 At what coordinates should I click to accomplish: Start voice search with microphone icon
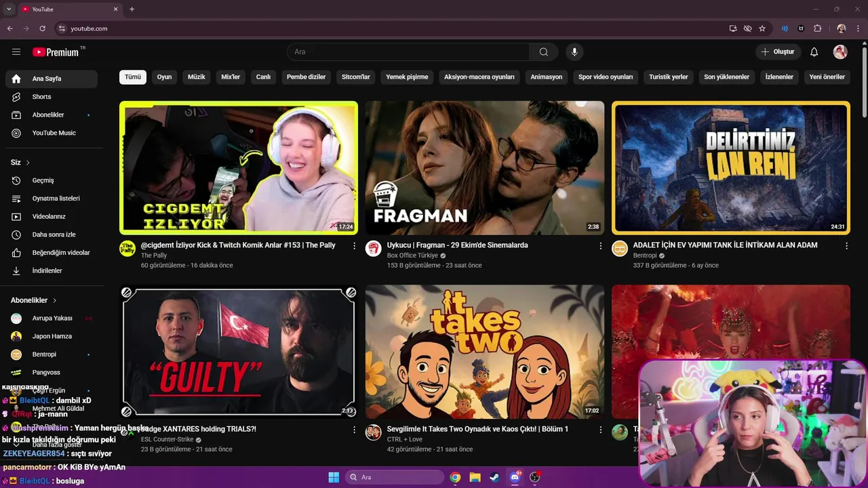(574, 52)
